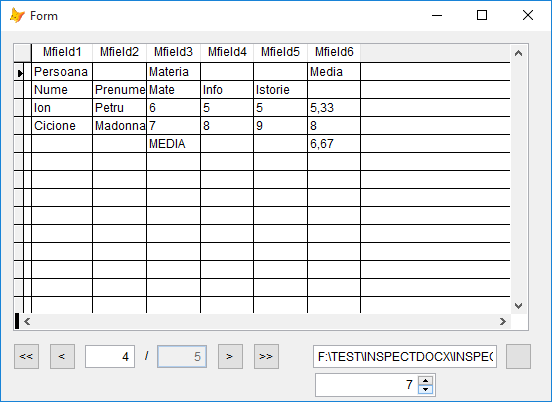The height and width of the screenshot is (402, 552).
Task: Go to previous record with < button
Action: pyautogui.click(x=62, y=357)
